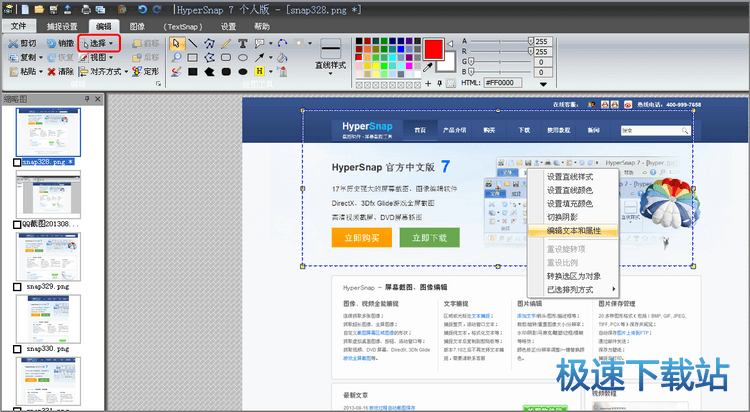Open the 文件 menu tab
The image size is (750, 412).
pyautogui.click(x=18, y=26)
